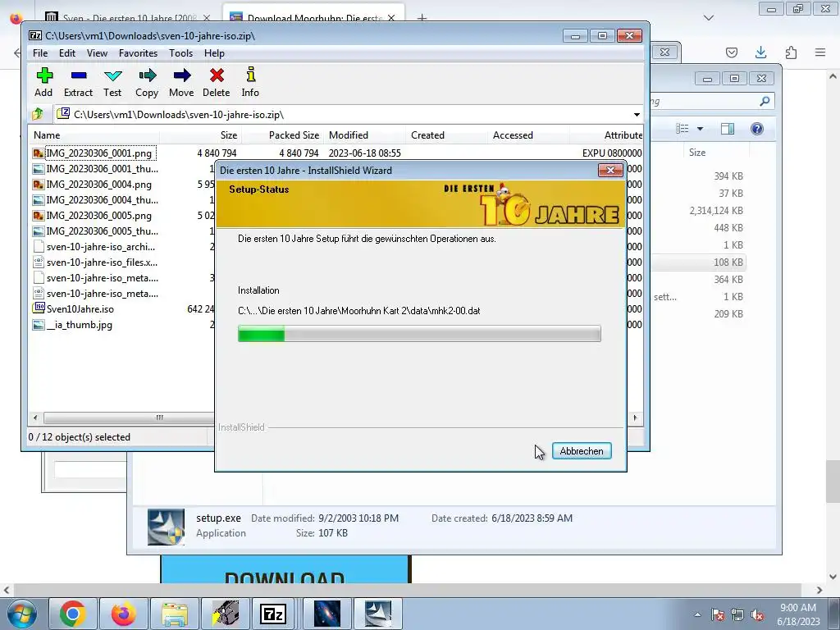Sort 7-Zip list by Accessed column
840x630 pixels.
pos(529,135)
